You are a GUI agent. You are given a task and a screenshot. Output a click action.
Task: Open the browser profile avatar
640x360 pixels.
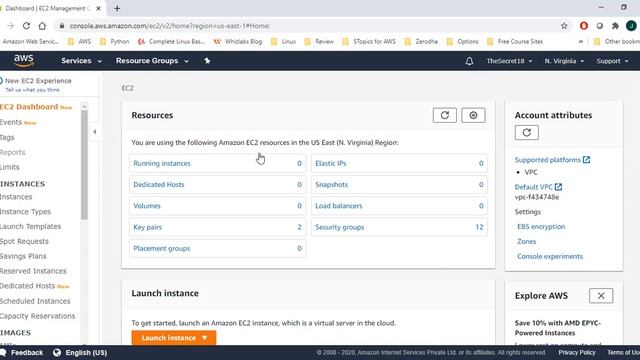[631, 26]
